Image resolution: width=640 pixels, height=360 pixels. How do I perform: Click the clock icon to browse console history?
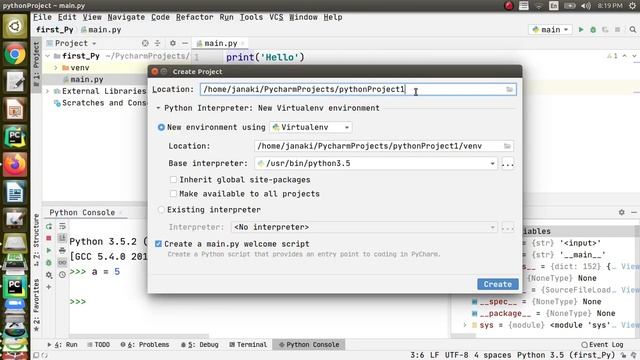[x=62, y=275]
